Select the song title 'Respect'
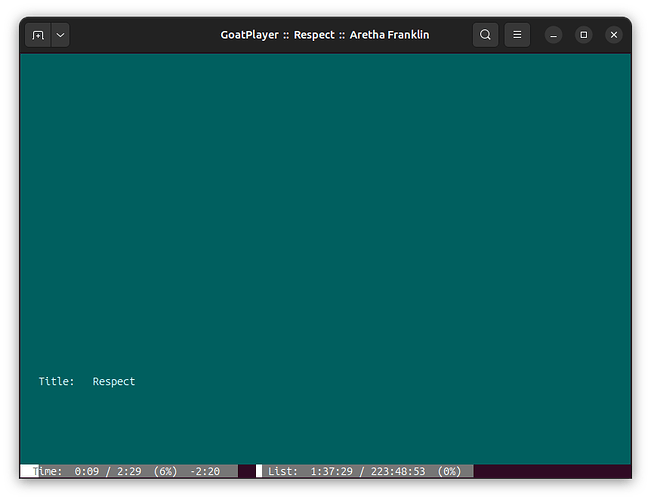 pos(114,382)
